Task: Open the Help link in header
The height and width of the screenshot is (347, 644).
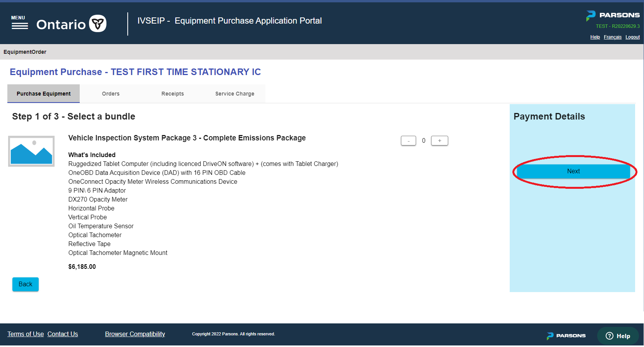Action: [x=595, y=37]
